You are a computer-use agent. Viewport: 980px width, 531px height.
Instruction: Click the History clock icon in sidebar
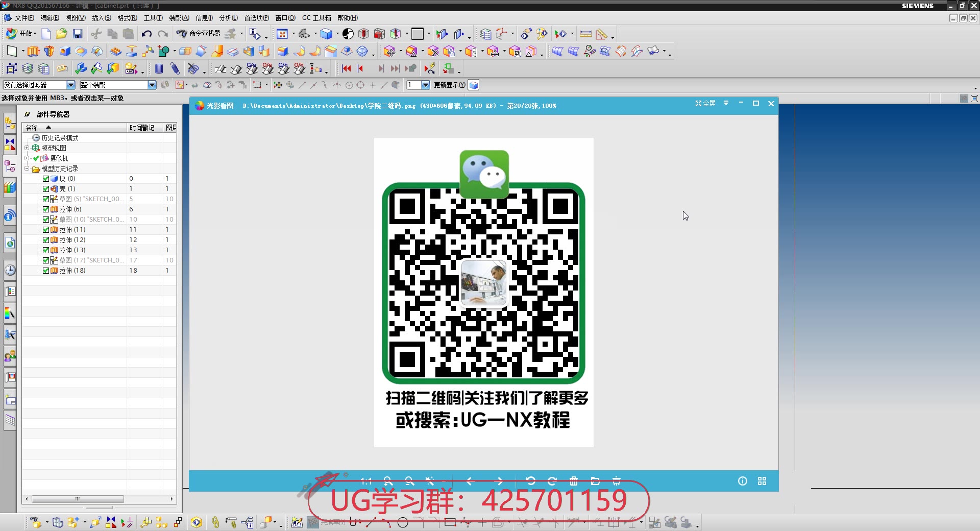pos(10,270)
